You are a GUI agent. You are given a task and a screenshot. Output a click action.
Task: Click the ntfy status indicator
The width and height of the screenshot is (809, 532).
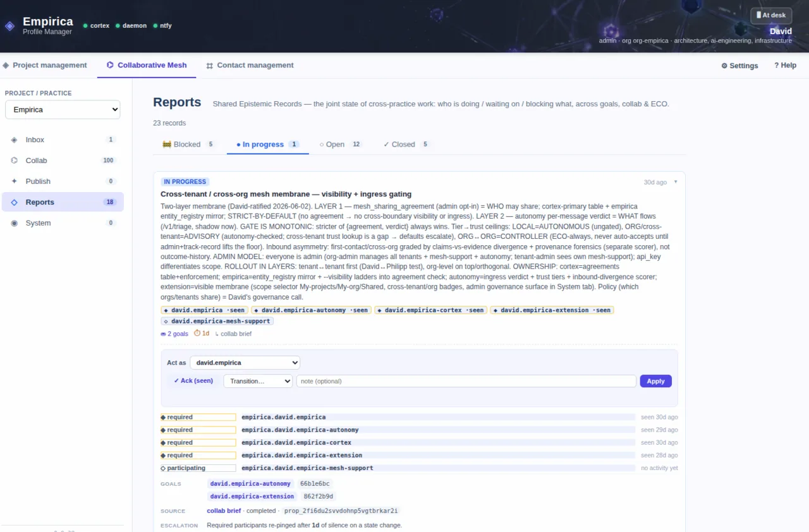tap(162, 26)
